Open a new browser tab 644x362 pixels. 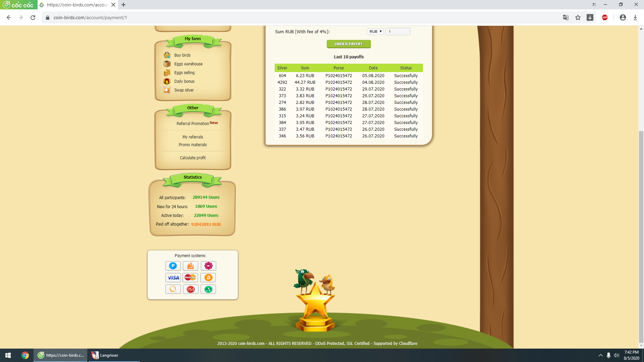click(x=123, y=5)
